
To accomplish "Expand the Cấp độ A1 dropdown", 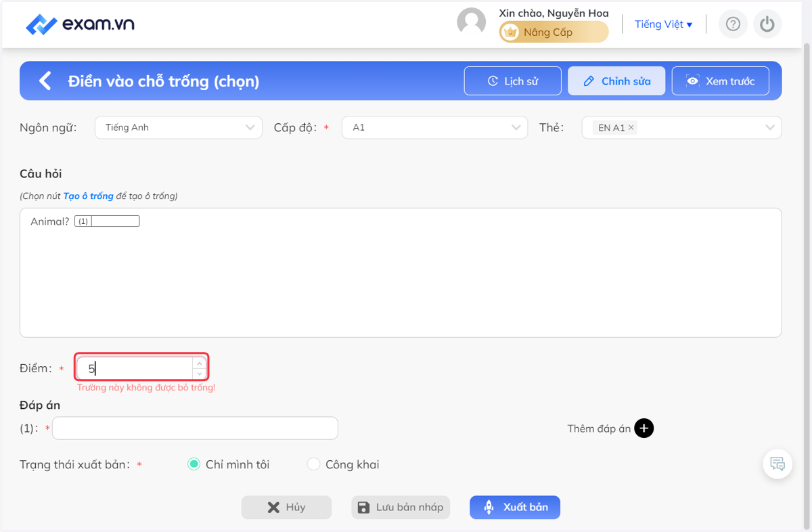I will coord(435,127).
